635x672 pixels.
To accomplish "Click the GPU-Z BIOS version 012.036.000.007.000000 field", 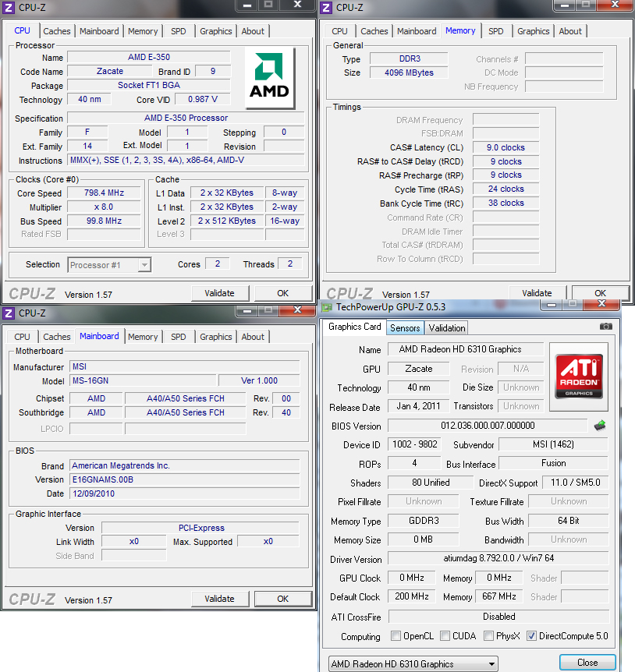I will pos(488,426).
